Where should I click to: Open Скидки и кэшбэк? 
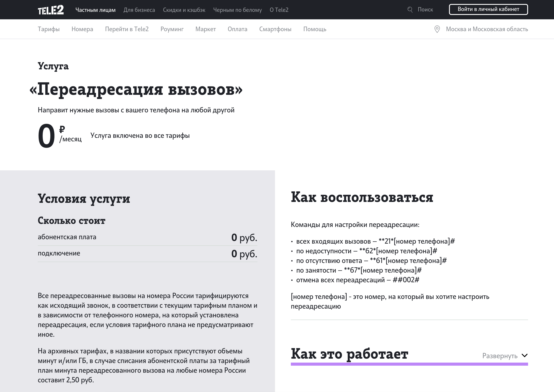click(184, 10)
